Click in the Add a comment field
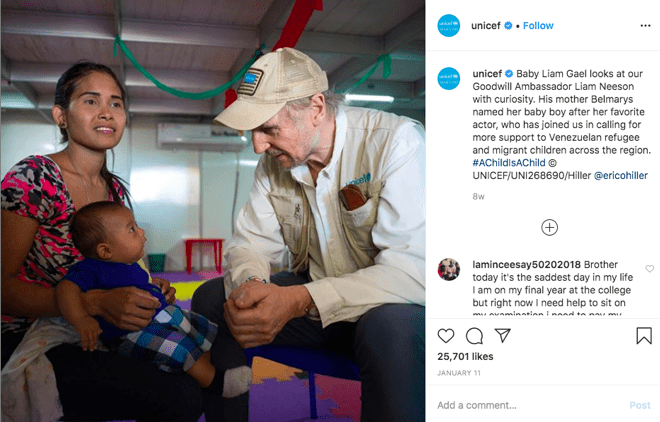660x422 pixels. [530, 405]
